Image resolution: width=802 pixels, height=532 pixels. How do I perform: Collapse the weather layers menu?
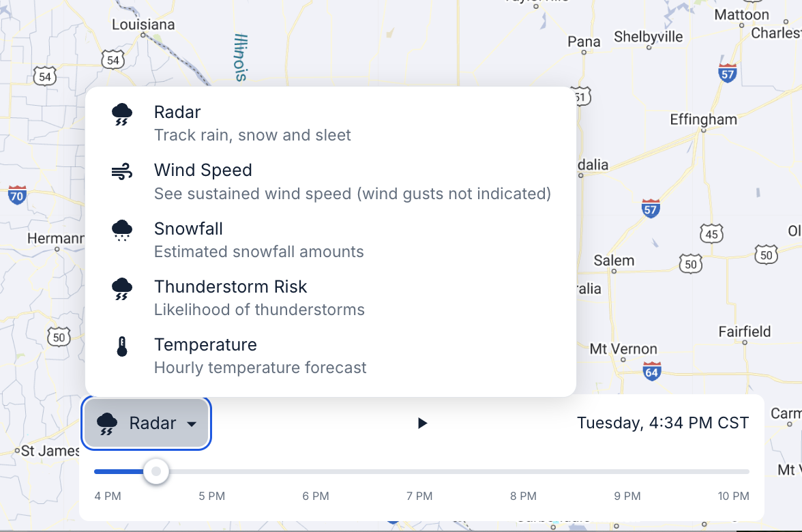146,423
